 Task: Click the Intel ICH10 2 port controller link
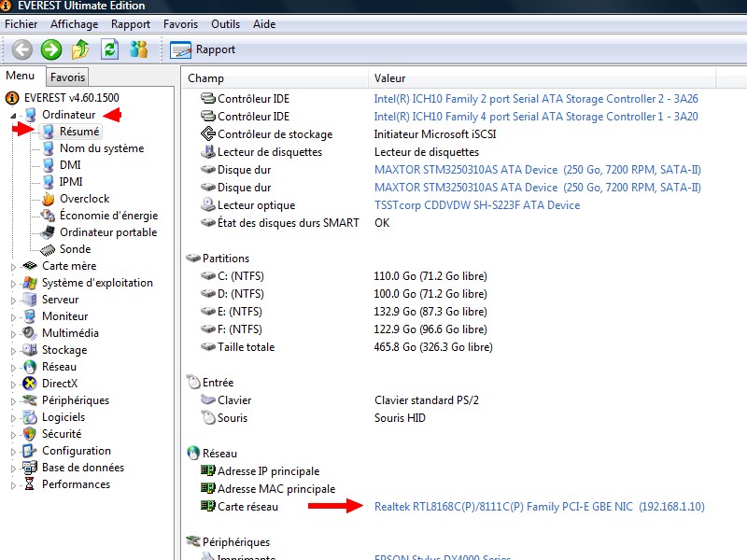(536, 99)
